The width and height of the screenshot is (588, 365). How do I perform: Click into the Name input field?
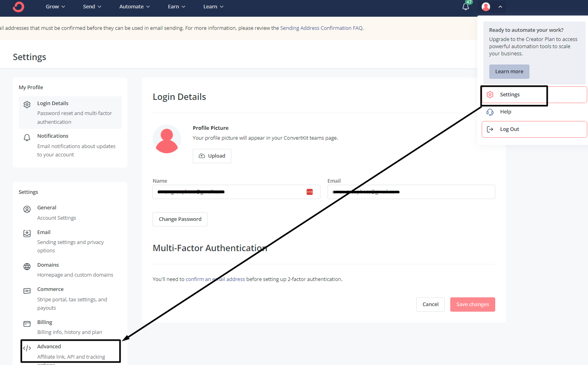point(236,192)
